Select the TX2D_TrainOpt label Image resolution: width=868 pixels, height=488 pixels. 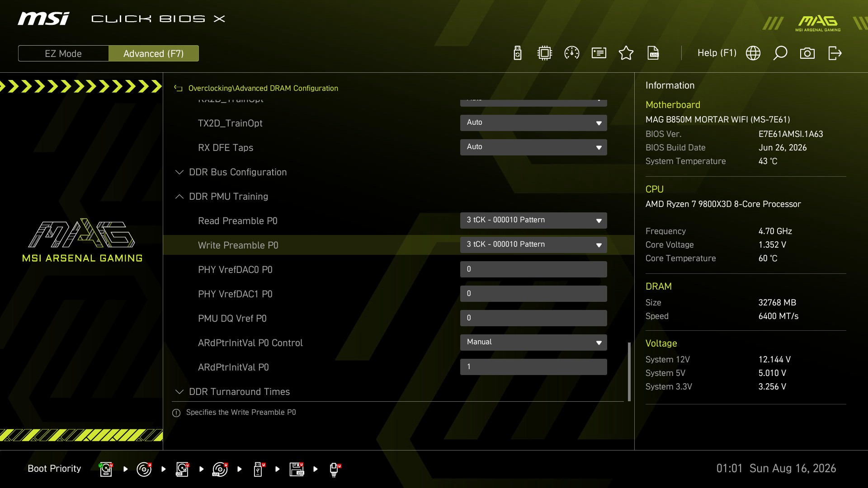click(230, 123)
